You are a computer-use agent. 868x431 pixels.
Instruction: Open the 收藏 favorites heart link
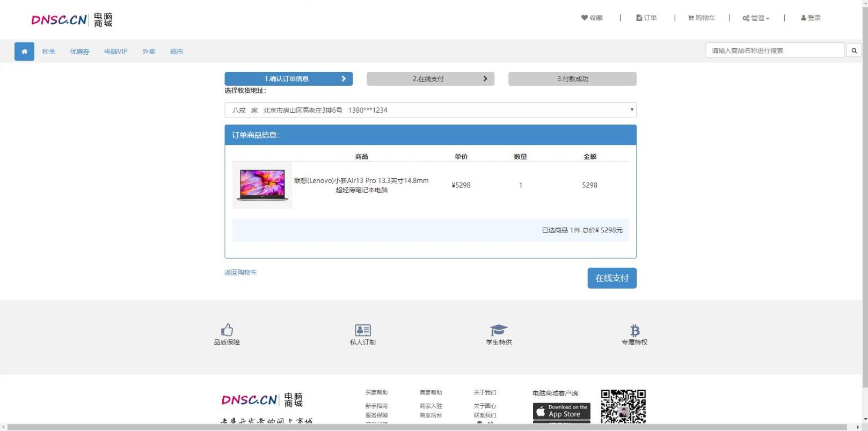pos(592,18)
